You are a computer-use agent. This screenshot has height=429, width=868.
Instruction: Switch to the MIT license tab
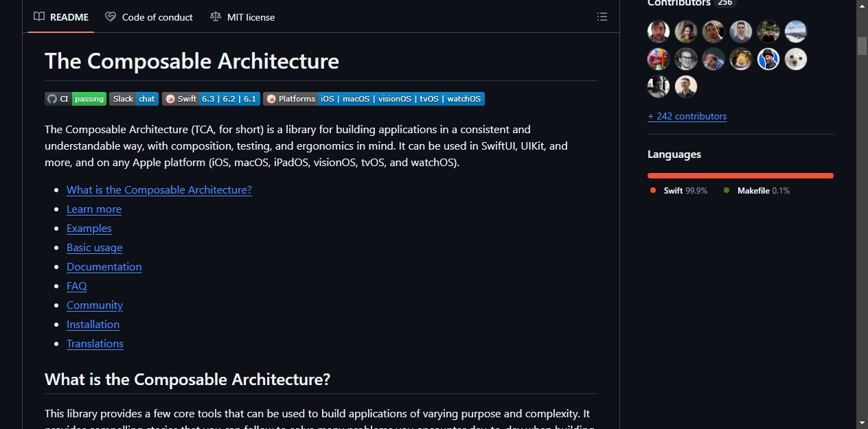242,17
